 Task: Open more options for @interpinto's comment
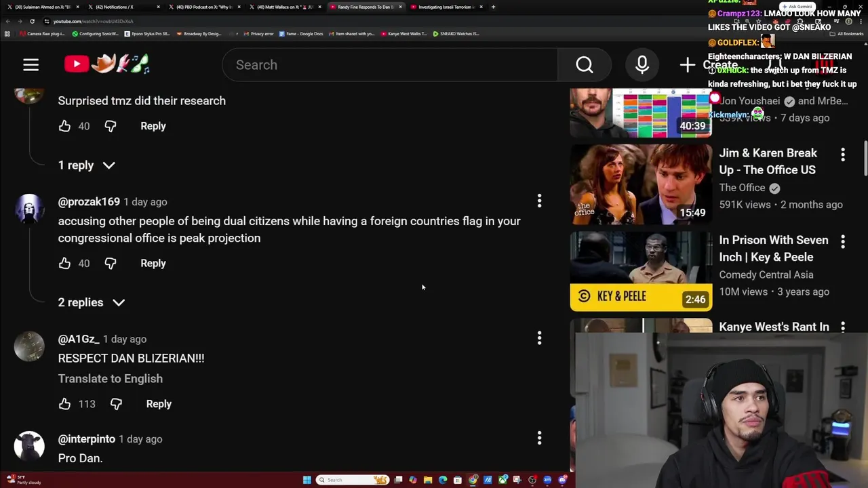(539, 439)
